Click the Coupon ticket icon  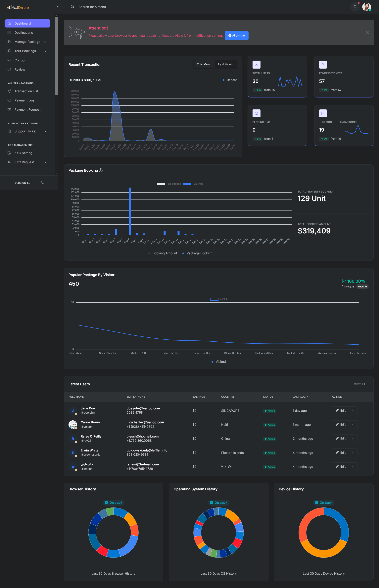[9, 60]
